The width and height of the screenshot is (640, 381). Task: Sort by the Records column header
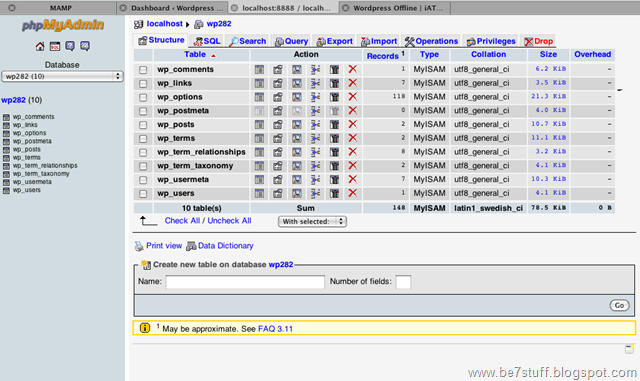[382, 56]
